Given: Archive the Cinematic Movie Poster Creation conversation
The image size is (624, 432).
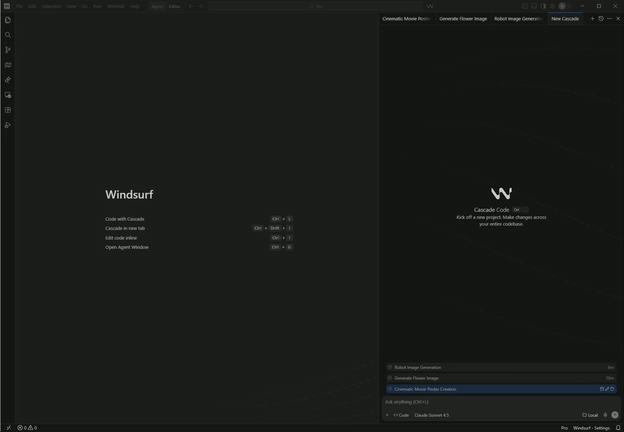Looking at the screenshot, I should (602, 389).
